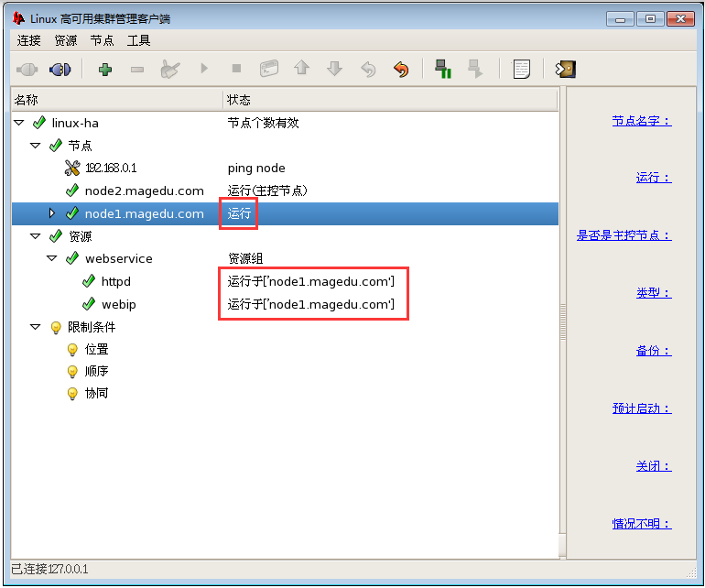Click the green checkmark beside node2.magedu.com
705x588 pixels.
coord(72,191)
